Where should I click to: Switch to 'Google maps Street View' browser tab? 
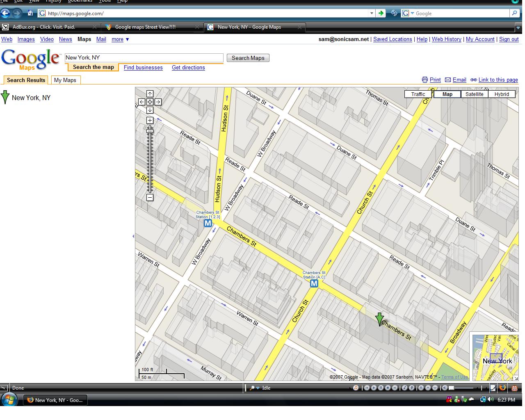click(x=145, y=27)
